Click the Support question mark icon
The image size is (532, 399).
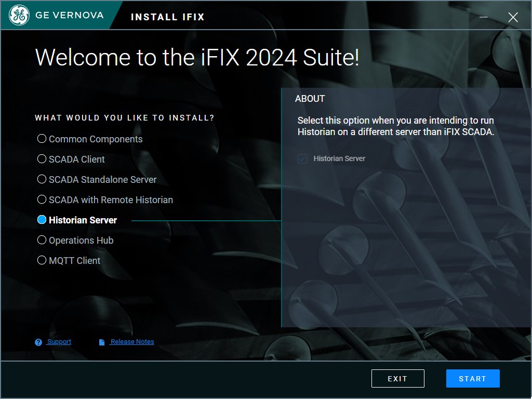click(38, 342)
